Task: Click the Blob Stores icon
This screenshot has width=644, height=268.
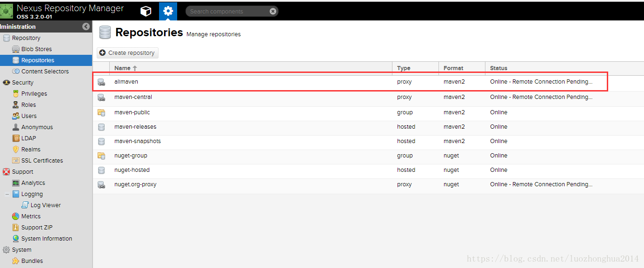Action: 16,49
